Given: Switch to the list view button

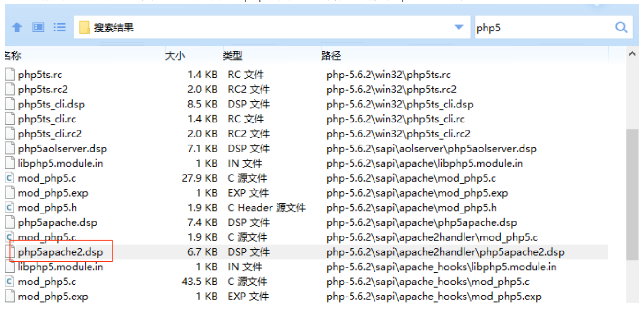Looking at the screenshot, I should coord(60,28).
